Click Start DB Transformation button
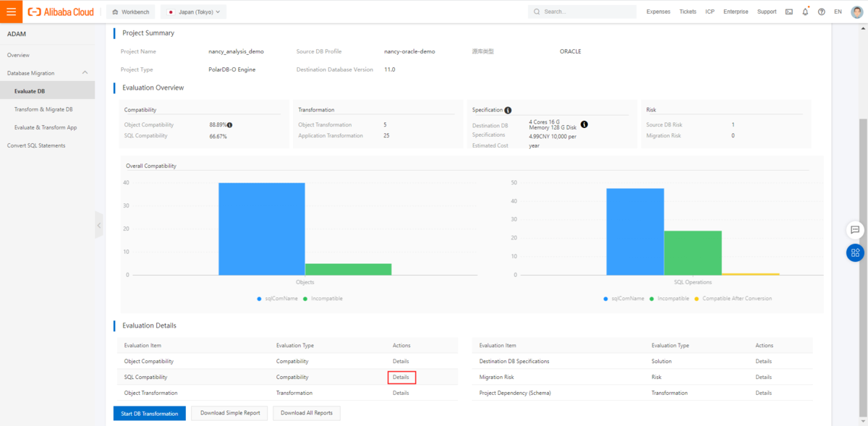The image size is (868, 426). 150,413
